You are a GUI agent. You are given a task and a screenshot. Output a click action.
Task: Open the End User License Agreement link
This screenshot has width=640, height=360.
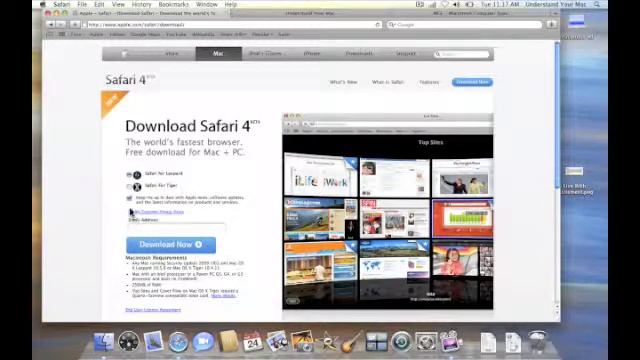click(153, 310)
